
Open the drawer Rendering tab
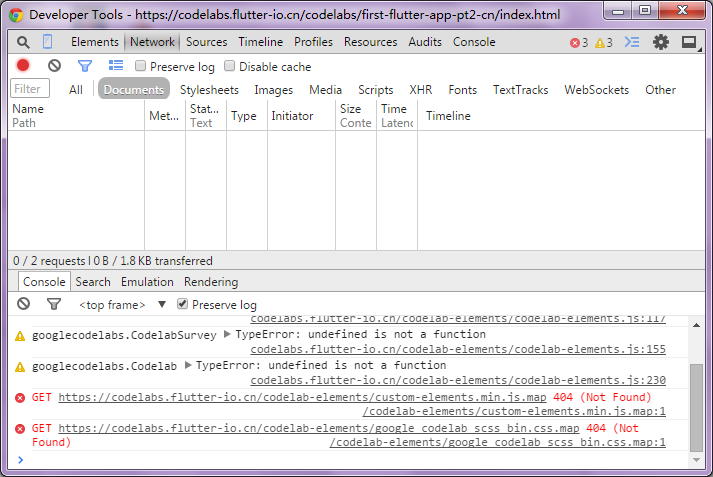pos(211,282)
